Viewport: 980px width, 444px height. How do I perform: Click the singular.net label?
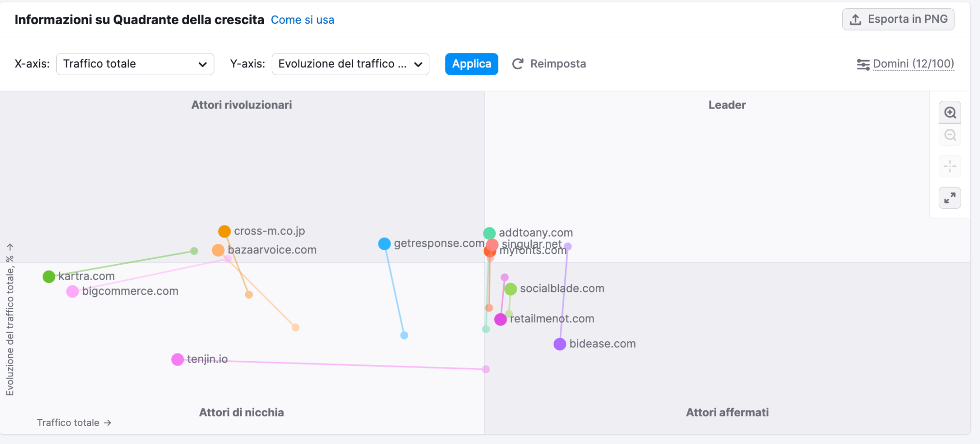[x=532, y=244]
